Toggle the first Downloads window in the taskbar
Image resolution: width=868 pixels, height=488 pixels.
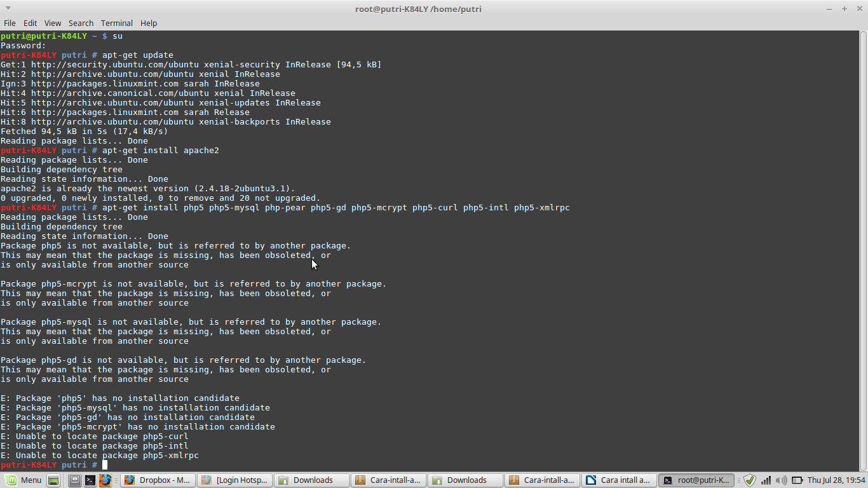[311, 480]
